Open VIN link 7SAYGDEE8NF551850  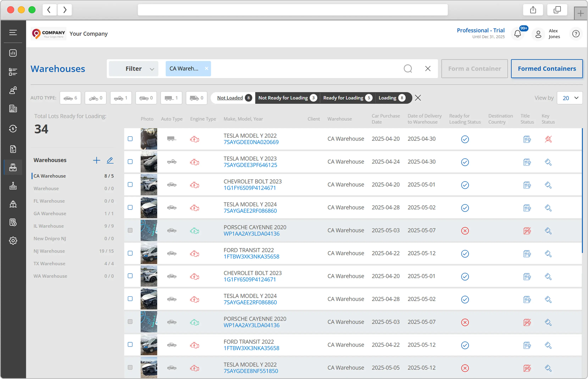point(251,371)
